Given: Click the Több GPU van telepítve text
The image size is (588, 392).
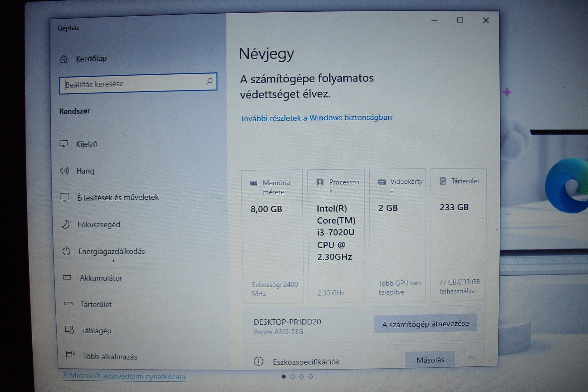Looking at the screenshot, I should pos(400,288).
